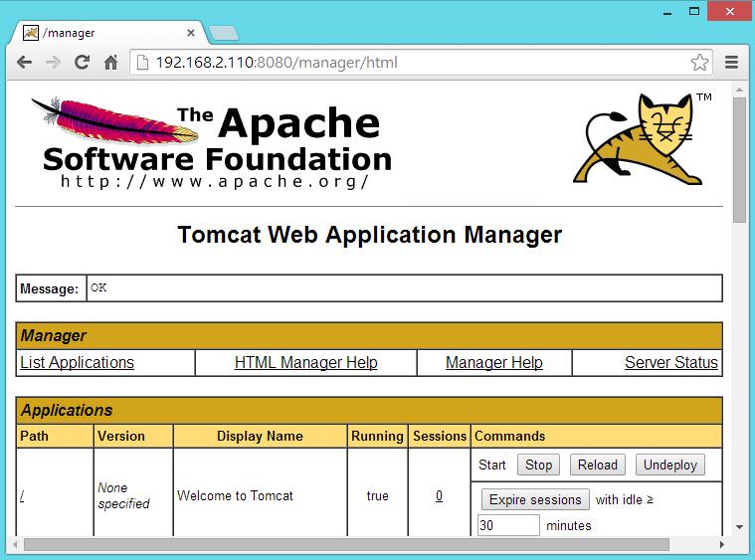Screen dimensions: 755x560
Task: Open the Manager Help link
Action: point(494,362)
